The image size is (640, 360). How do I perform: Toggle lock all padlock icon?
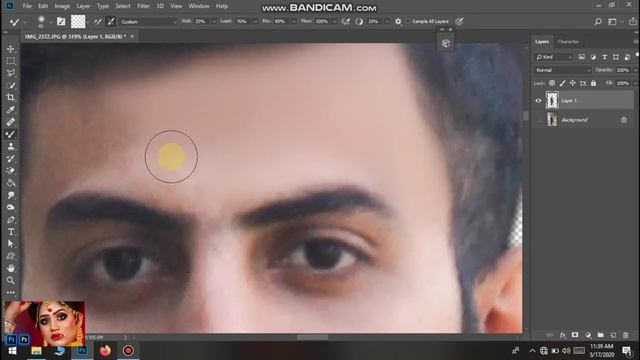coord(593,83)
